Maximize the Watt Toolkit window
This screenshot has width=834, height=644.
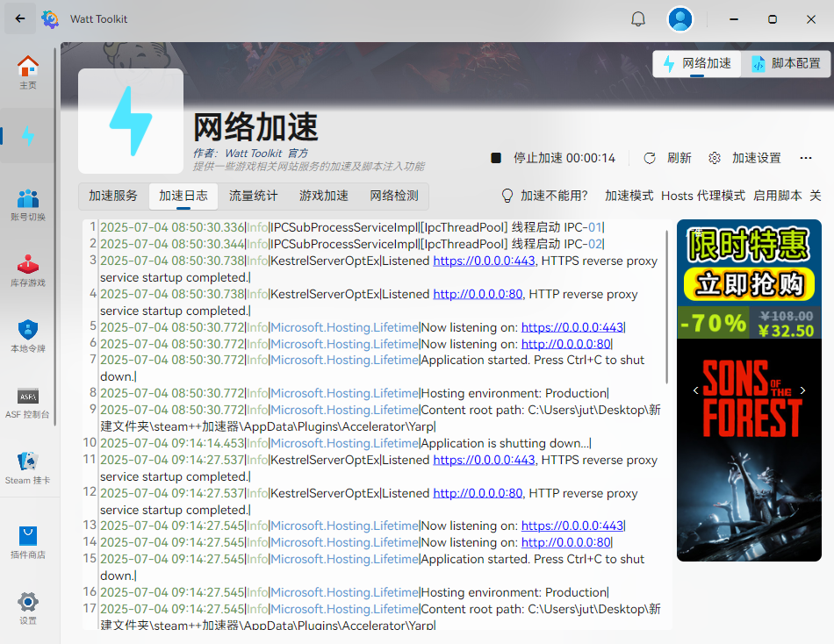tap(773, 19)
